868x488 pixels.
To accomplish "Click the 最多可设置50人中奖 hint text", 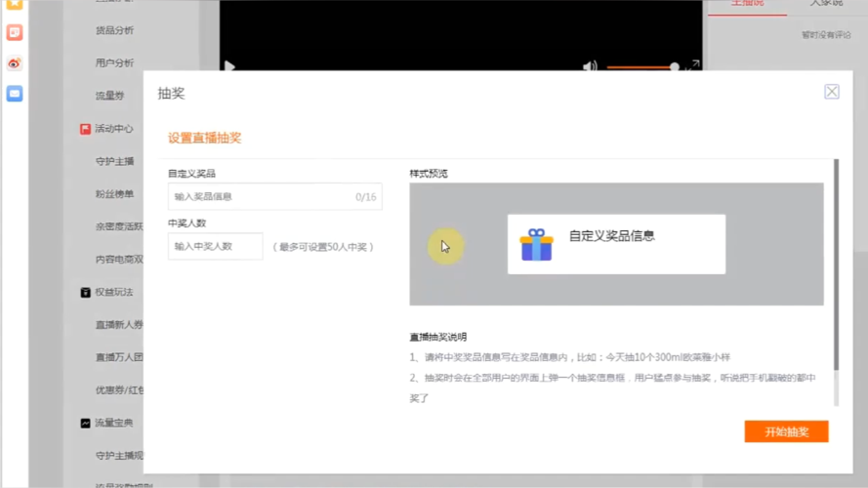I will pyautogui.click(x=323, y=247).
